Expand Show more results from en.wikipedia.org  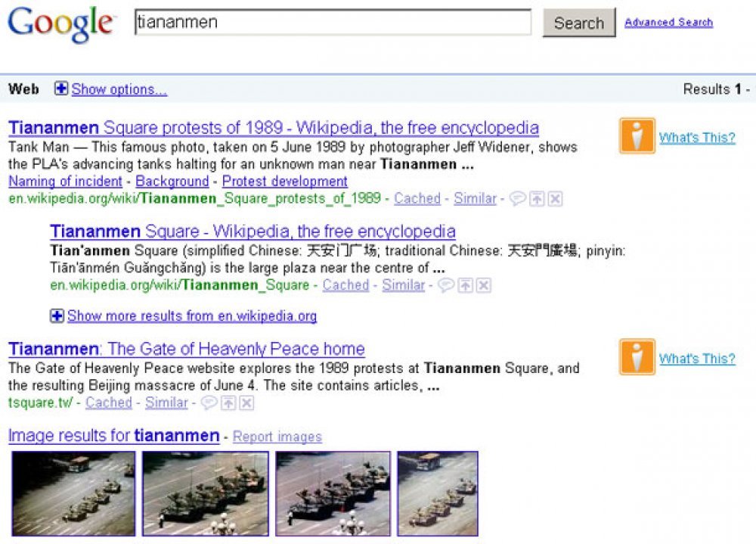tap(184, 316)
